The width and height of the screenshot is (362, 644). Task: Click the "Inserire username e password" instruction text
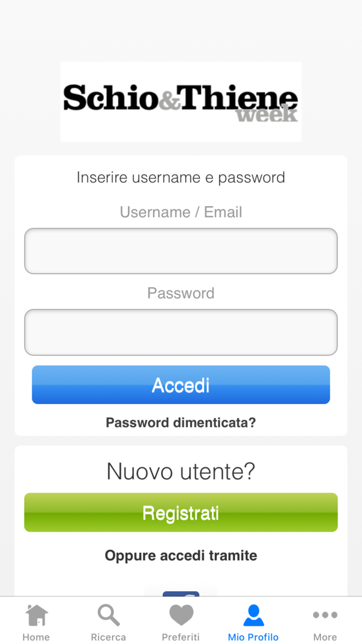pos(181,178)
